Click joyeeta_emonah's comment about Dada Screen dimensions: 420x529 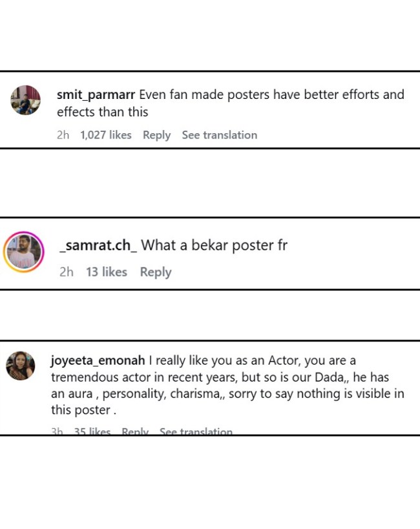point(227,385)
